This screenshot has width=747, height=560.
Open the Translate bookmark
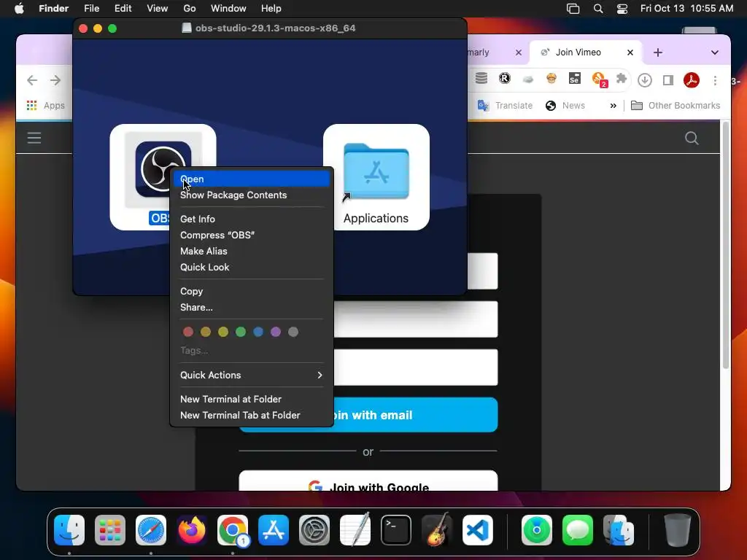(506, 105)
